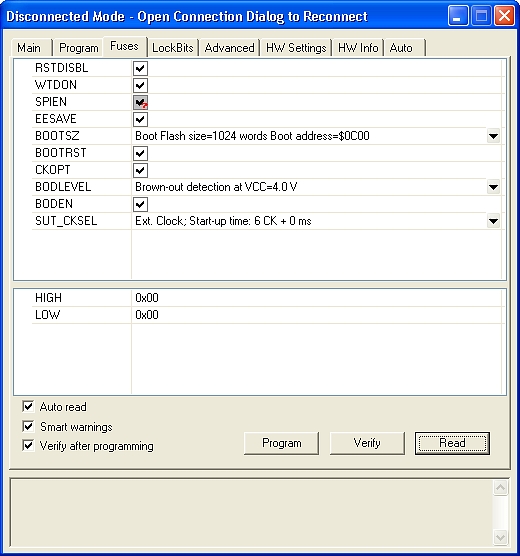
Task: Toggle the BOOTRST fuse checkbox
Action: 140,153
